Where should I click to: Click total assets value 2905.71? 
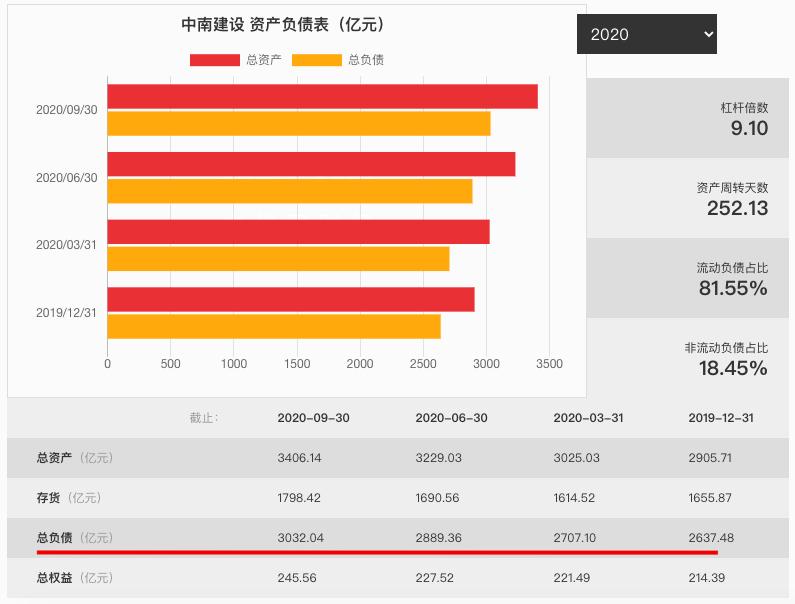710,458
